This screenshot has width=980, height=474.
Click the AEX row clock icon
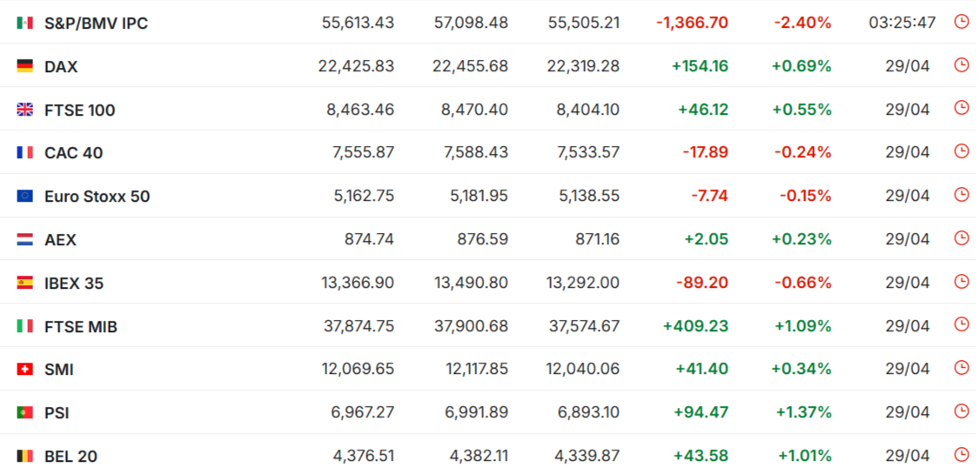pyautogui.click(x=961, y=238)
